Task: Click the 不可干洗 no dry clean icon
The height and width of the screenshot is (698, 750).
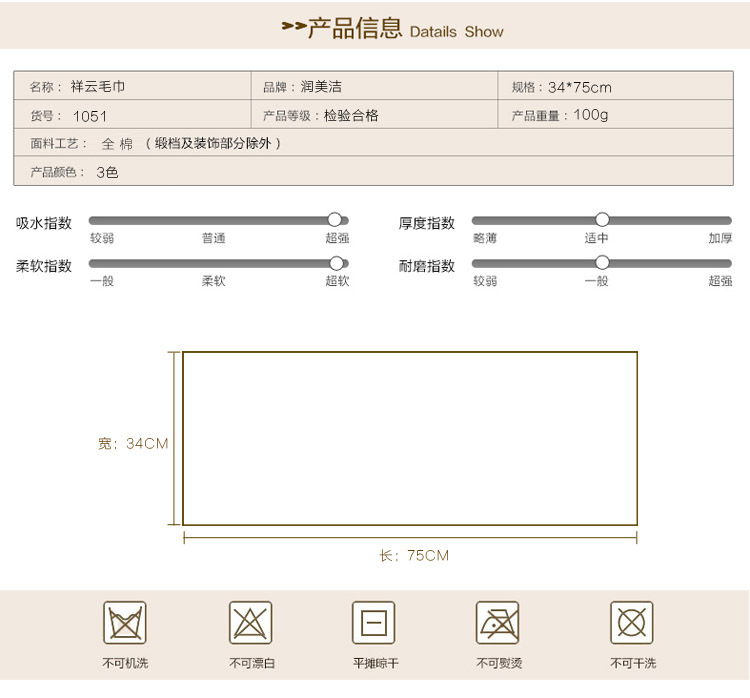Action: [632, 622]
